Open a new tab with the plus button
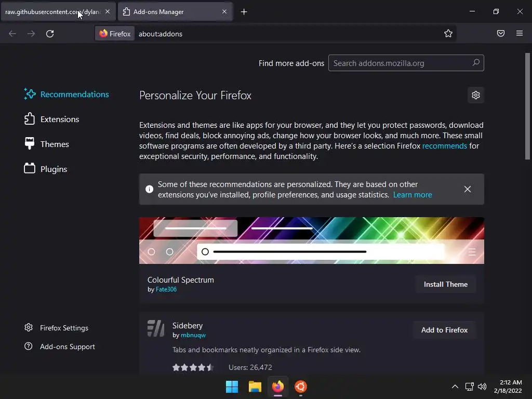This screenshot has height=399, width=532. coord(244,12)
